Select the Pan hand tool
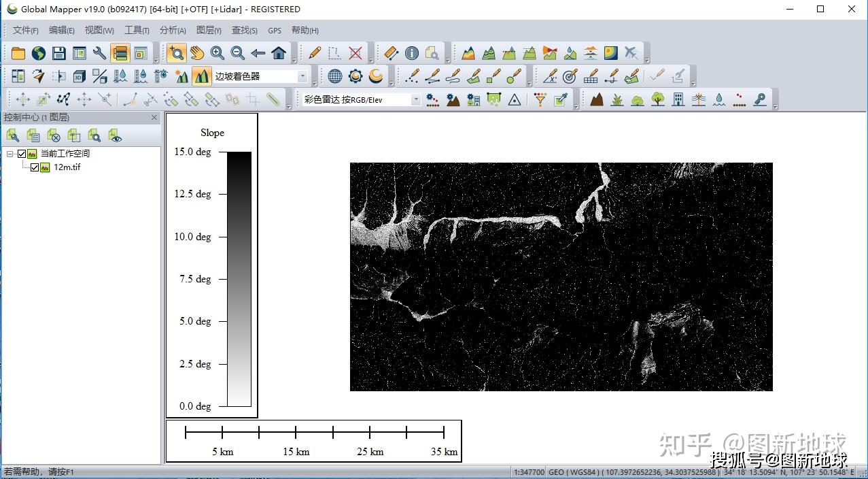The height and width of the screenshot is (479, 868). click(x=196, y=53)
